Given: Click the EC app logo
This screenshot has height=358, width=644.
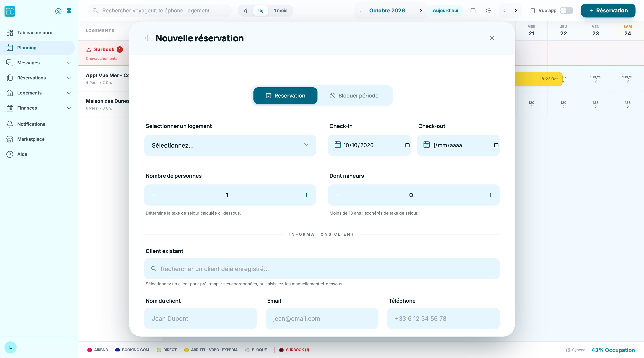Looking at the screenshot, I should (10, 11).
